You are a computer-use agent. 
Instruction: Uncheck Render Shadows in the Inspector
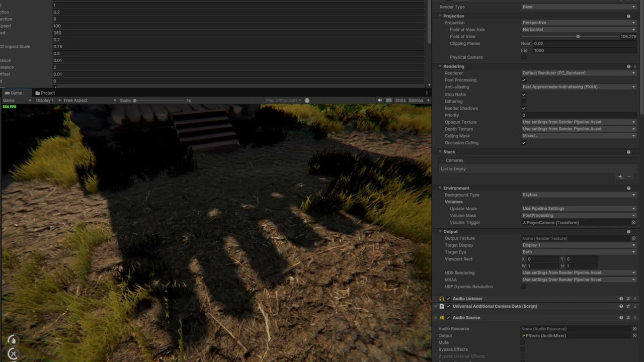(524, 108)
